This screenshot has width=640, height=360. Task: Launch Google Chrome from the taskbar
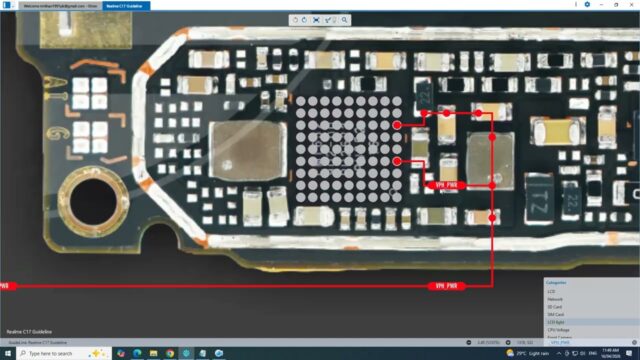point(170,353)
